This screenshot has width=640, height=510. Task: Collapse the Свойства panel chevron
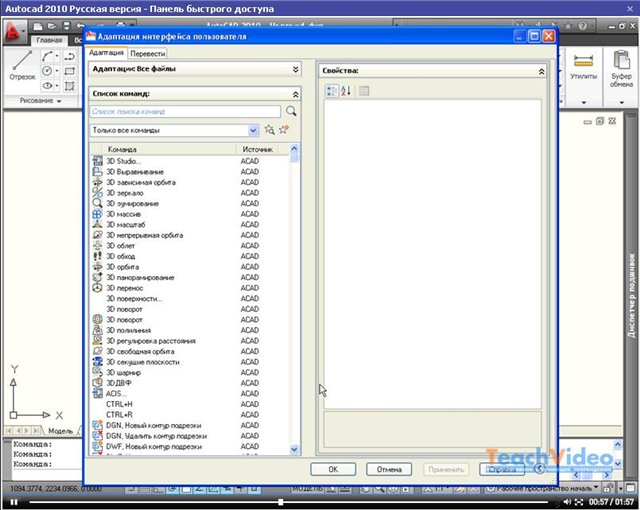click(541, 72)
